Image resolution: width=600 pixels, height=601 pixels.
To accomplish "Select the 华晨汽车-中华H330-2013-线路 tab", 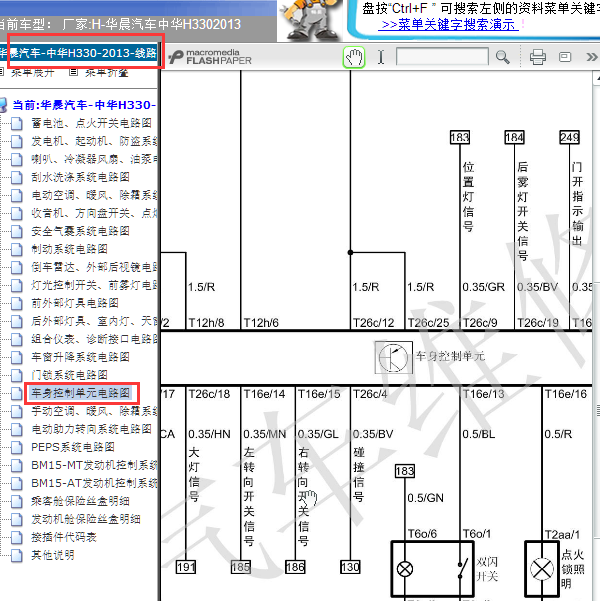I will tap(79, 53).
